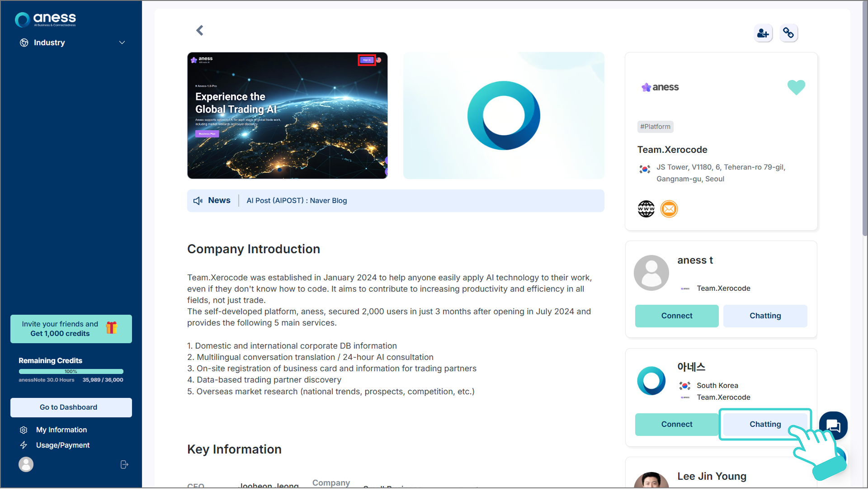Open My Information menu
This screenshot has height=501, width=868.
tap(61, 430)
